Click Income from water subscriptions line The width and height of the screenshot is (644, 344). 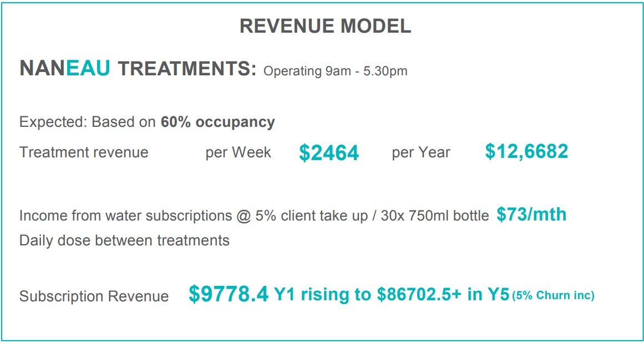point(254,216)
